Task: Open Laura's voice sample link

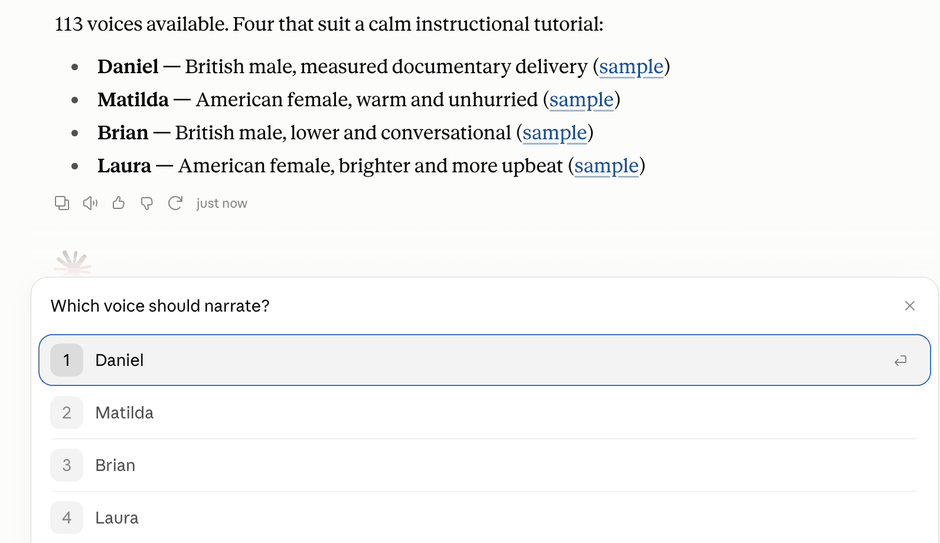Action: pyautogui.click(x=607, y=165)
